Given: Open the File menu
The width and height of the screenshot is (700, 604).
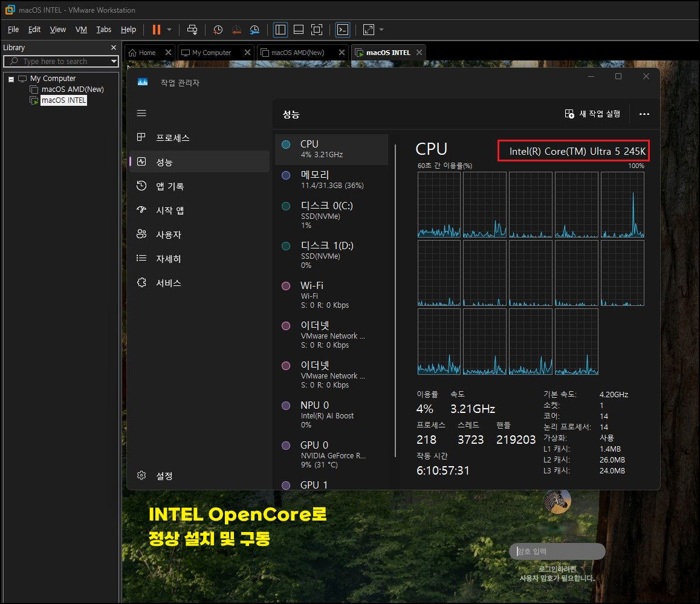Looking at the screenshot, I should click(13, 30).
